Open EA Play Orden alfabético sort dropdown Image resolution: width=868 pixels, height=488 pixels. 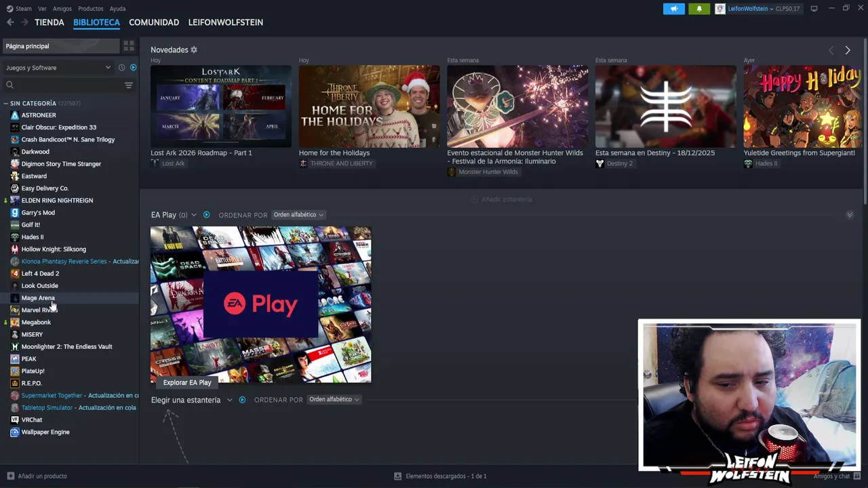pos(298,215)
